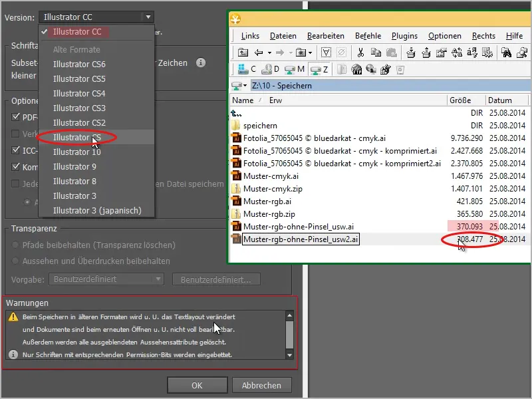Screen dimensions: 532x399
Task: Click the Warnungen scrollbar thumb
Action: [289, 334]
